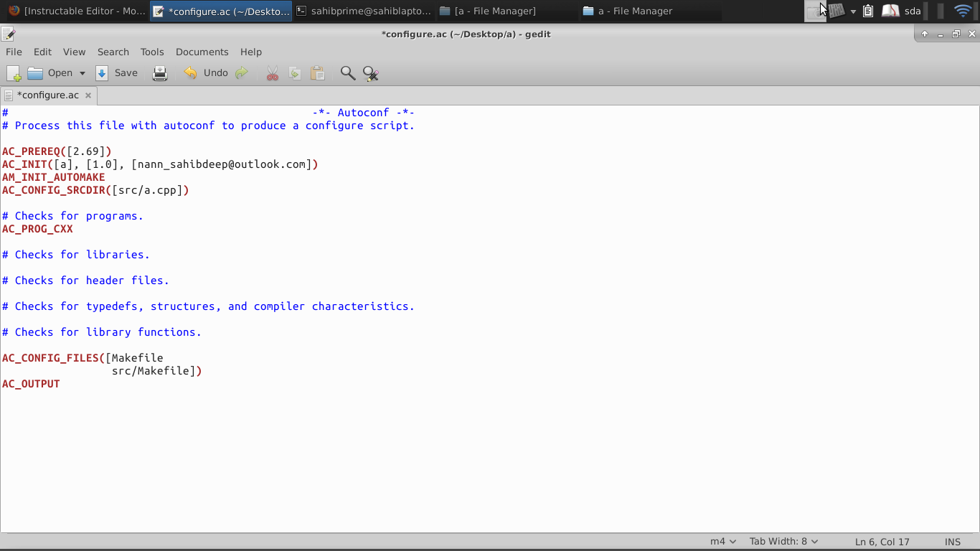
Task: Click the keyboard layout panel icon
Action: [x=837, y=11]
